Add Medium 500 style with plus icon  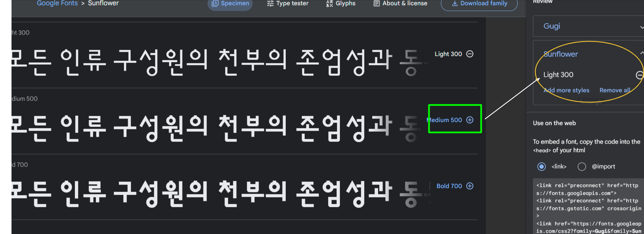click(470, 120)
